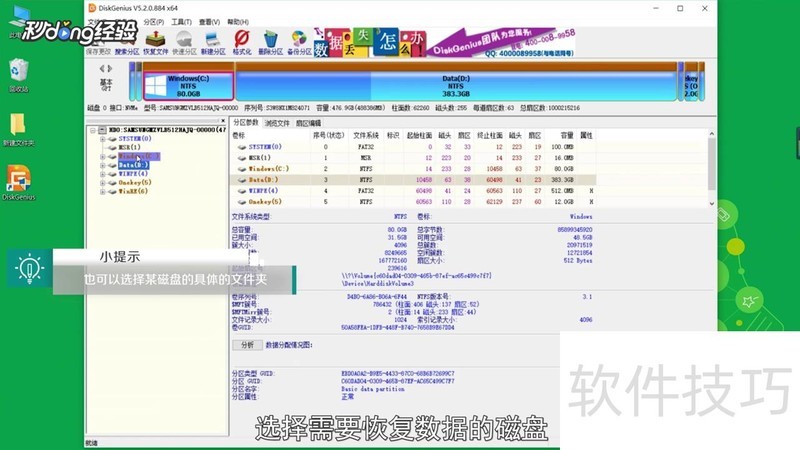The height and width of the screenshot is (450, 800).
Task: Click the Data(D:) row in partition table
Action: (x=413, y=180)
